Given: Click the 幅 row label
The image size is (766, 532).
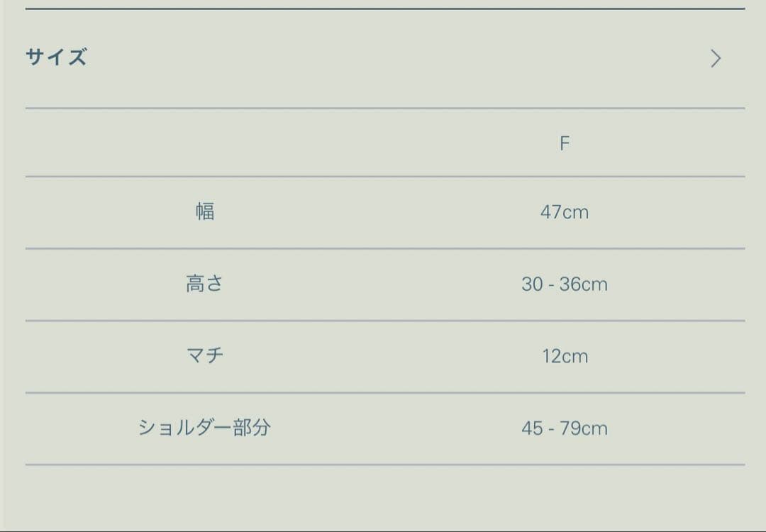Looking at the screenshot, I should pyautogui.click(x=205, y=211).
